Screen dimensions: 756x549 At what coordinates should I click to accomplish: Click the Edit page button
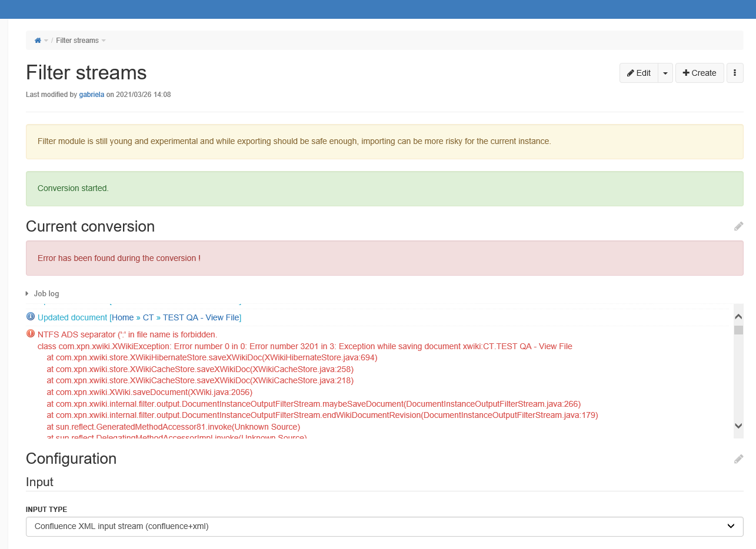[x=638, y=73]
